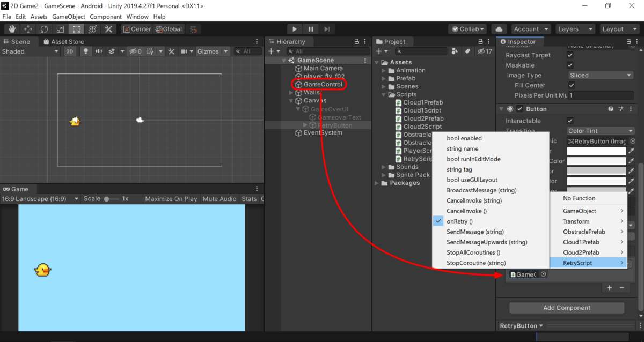Viewport: 644px width, 342px height.
Task: Open Button component help icon
Action: click(610, 109)
